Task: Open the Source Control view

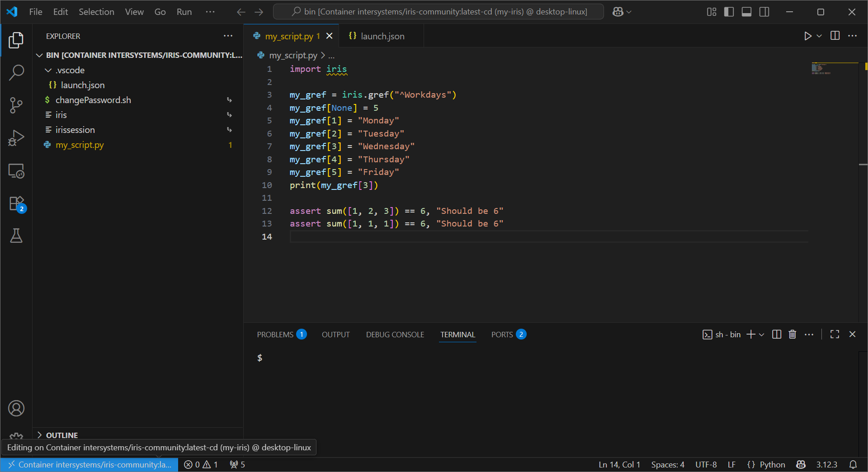Action: coord(16,105)
